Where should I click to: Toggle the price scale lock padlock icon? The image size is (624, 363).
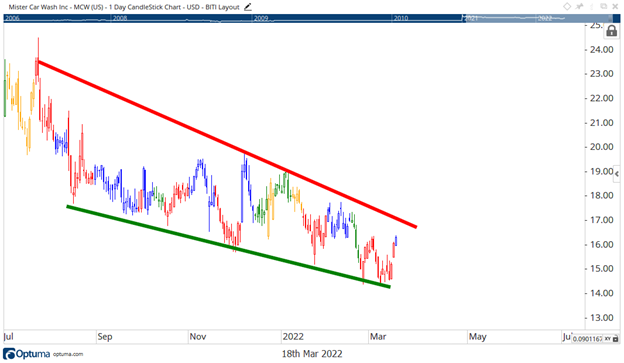(612, 31)
